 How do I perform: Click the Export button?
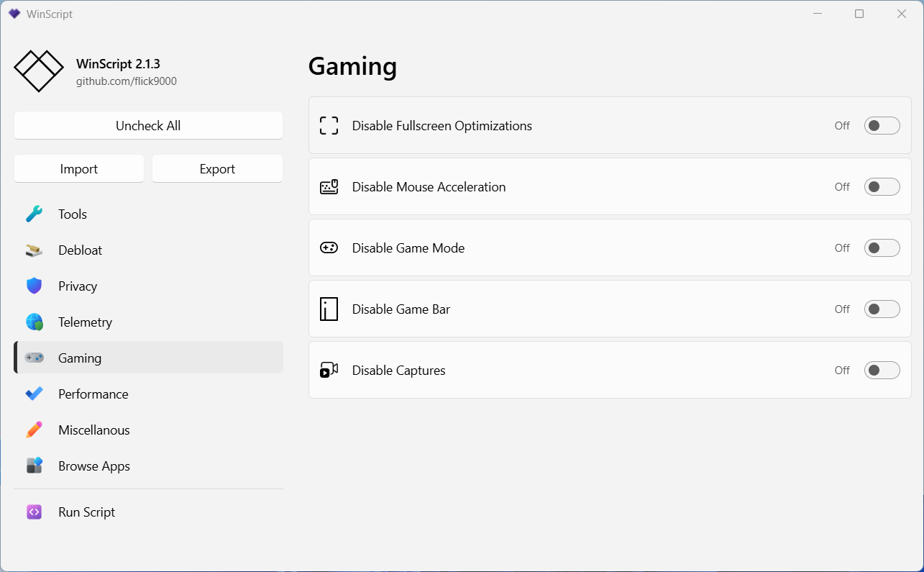tap(217, 169)
